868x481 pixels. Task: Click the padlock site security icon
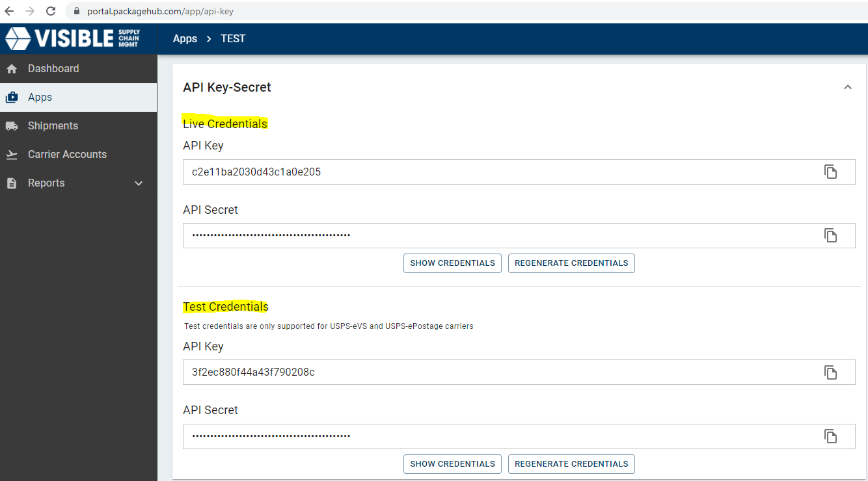77,11
